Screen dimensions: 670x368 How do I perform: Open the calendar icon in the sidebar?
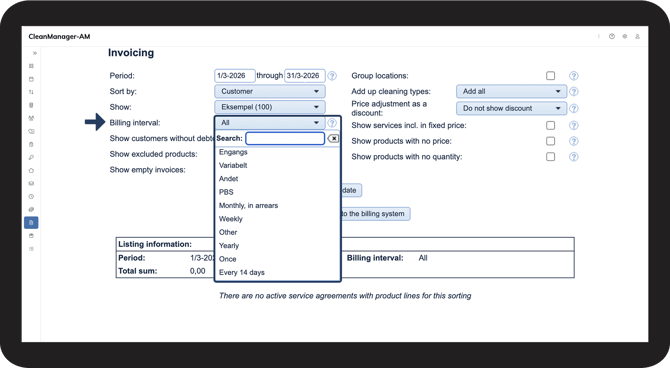click(x=31, y=79)
